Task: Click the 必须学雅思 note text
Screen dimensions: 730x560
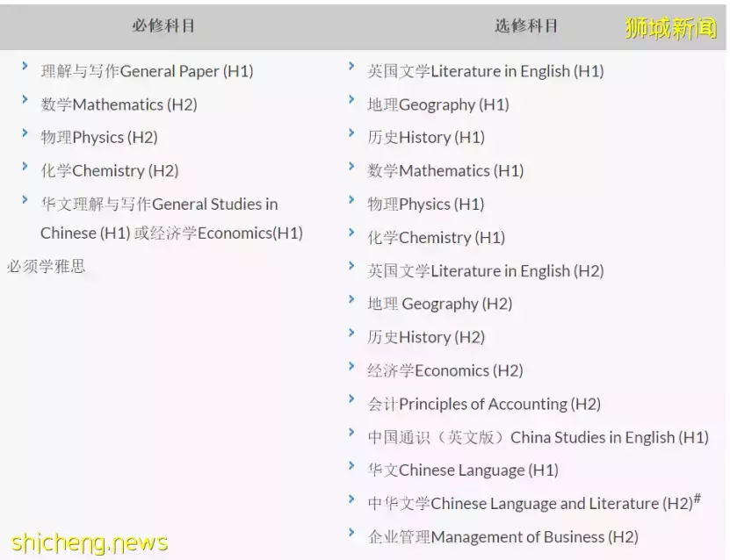Action: (47, 267)
